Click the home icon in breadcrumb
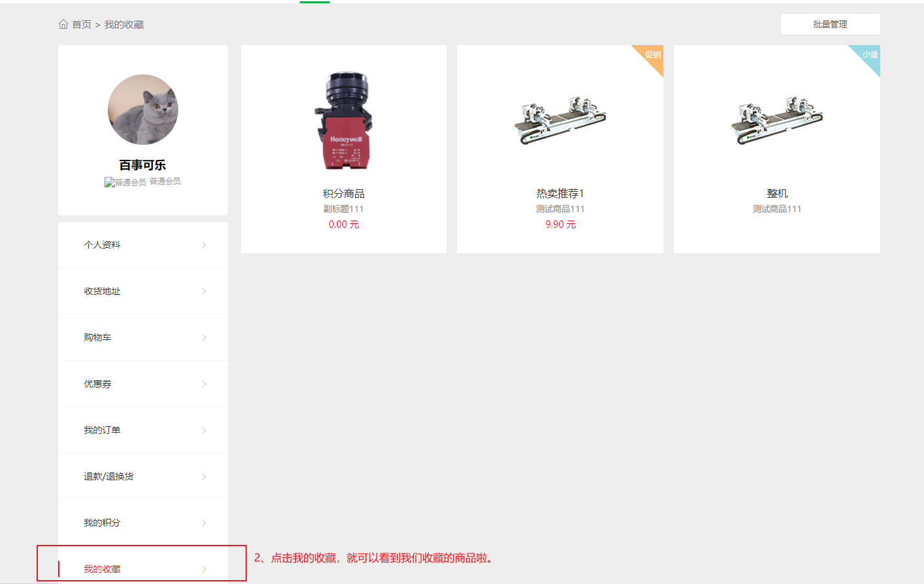The image size is (924, 584). click(63, 24)
